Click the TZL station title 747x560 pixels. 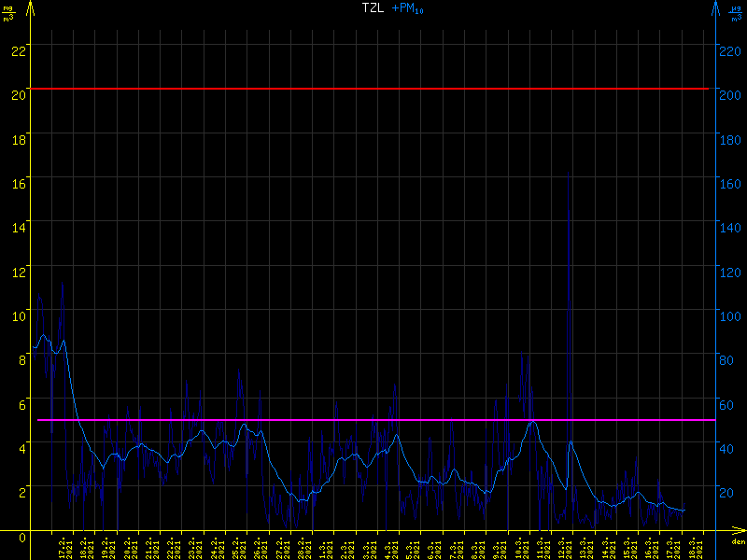[372, 8]
